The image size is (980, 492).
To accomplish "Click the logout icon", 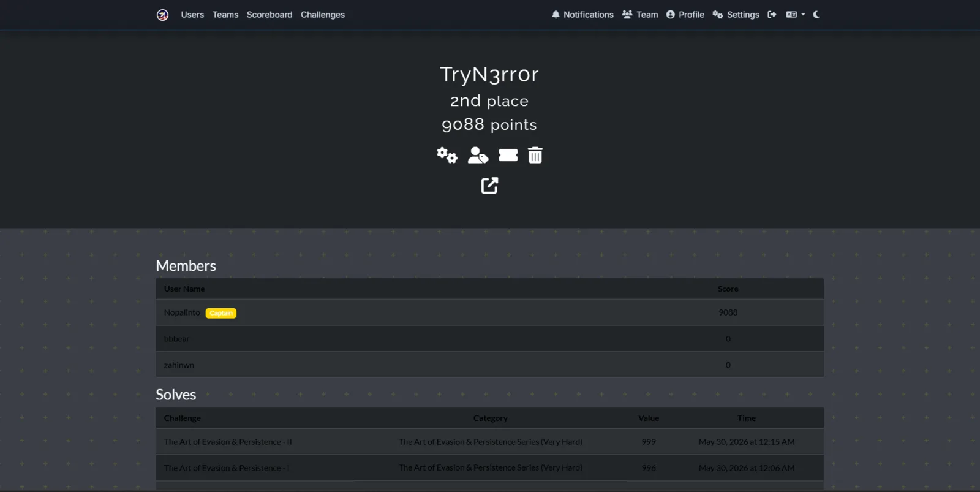I will [x=772, y=15].
